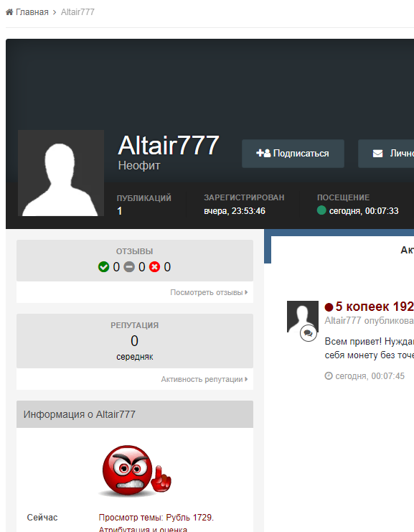The height and width of the screenshot is (532, 414).
Task: Open the 5 копеек topic title
Action: pyautogui.click(x=375, y=307)
